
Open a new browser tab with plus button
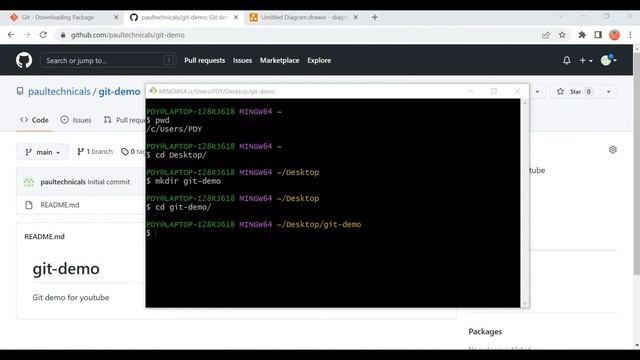(x=375, y=17)
